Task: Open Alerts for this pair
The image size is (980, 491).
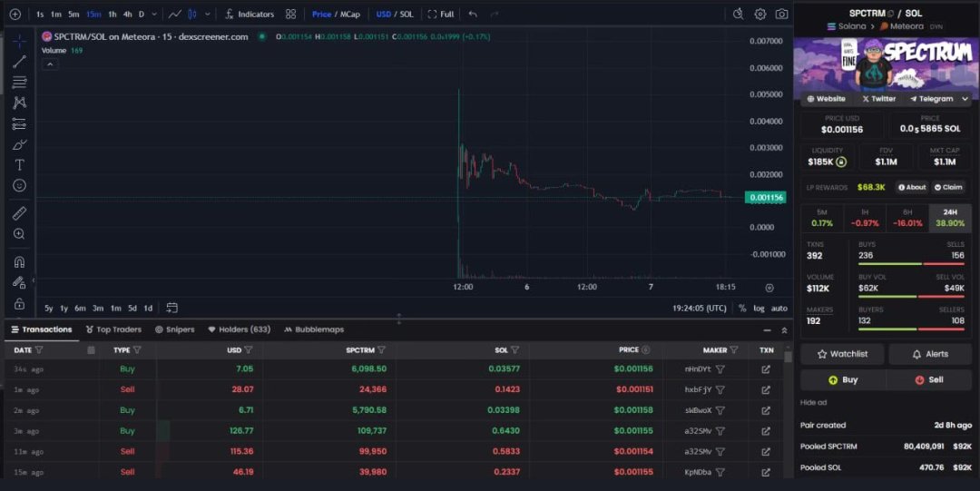Action: tap(930, 354)
